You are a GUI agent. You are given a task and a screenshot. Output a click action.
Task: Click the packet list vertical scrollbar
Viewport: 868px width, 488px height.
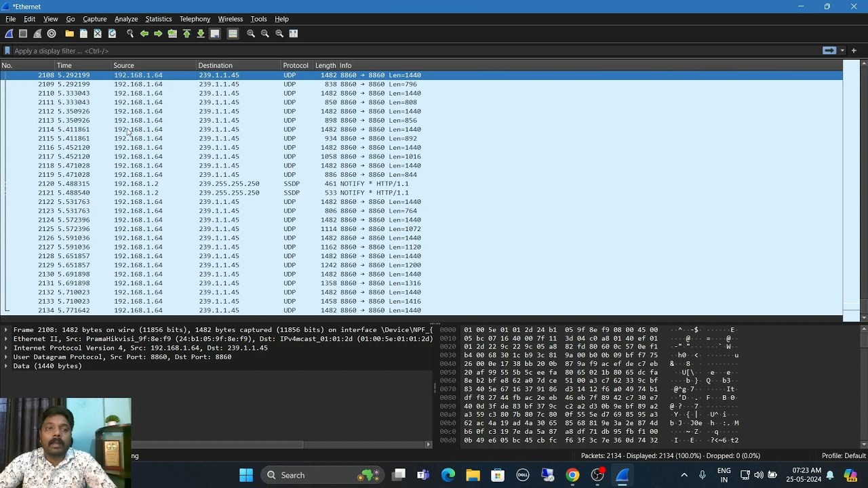point(864,190)
